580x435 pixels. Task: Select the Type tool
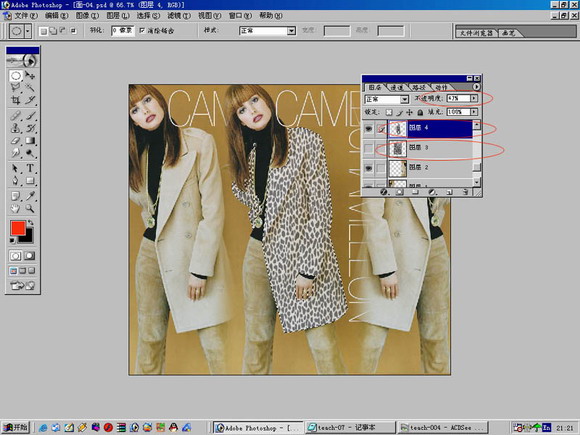[30, 168]
